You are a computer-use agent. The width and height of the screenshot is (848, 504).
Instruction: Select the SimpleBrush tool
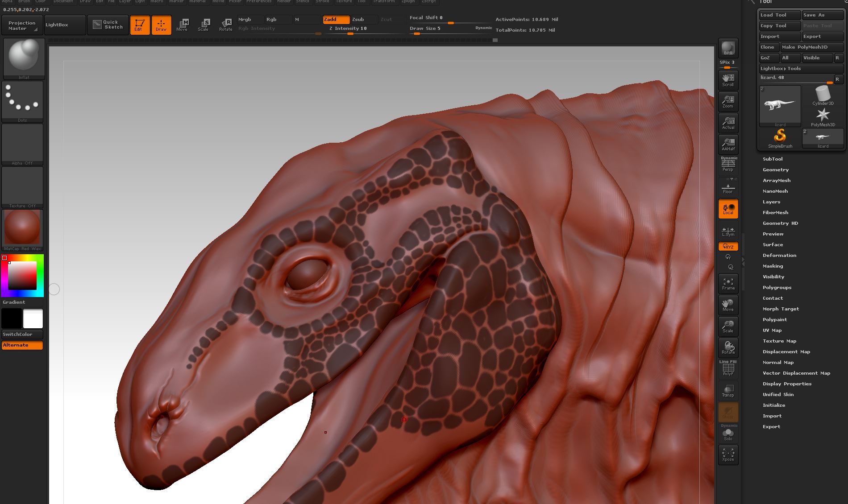780,139
